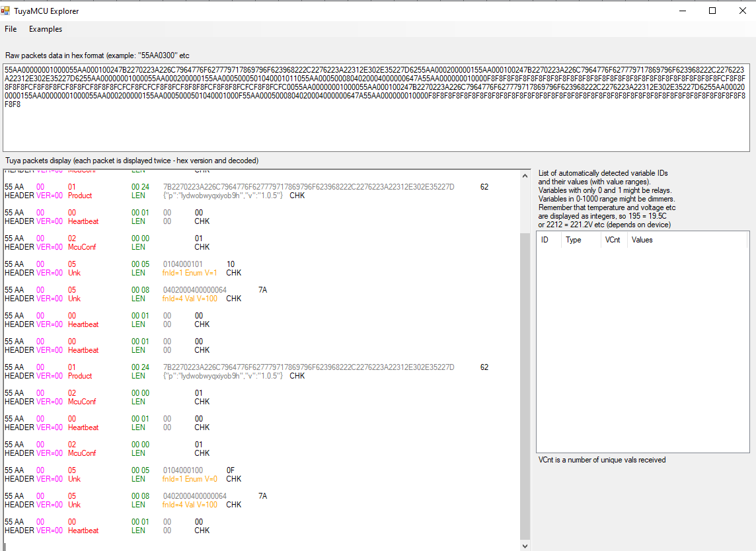Minimize the TuyaMCU Explorer window

pos(682,11)
